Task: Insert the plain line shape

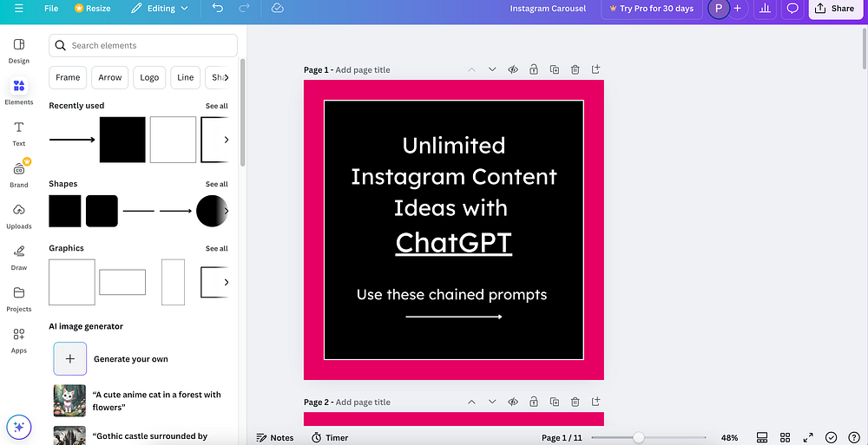Action: [138, 211]
